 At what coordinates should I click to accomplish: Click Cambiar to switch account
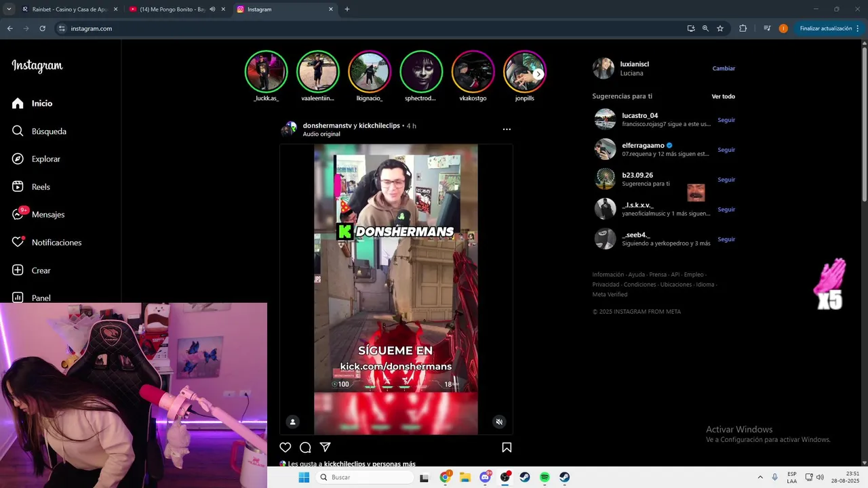click(724, 68)
